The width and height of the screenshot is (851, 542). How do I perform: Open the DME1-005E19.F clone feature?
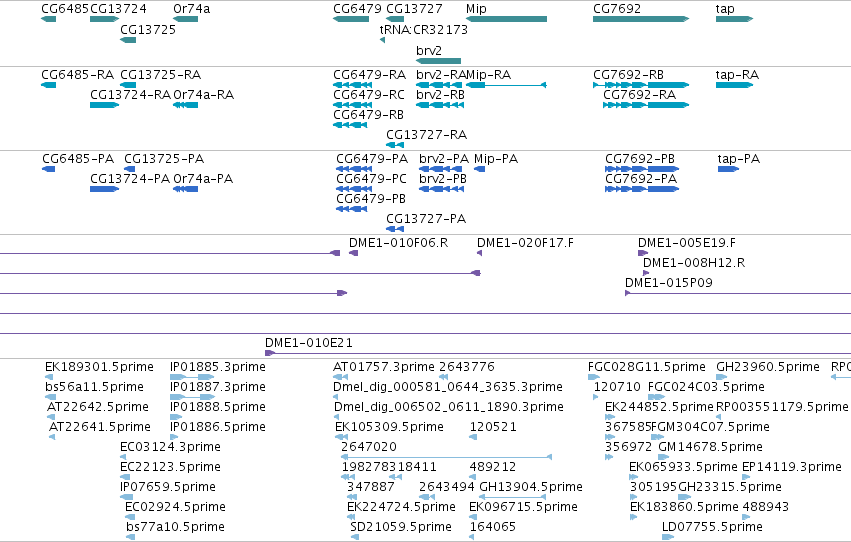tap(643, 253)
